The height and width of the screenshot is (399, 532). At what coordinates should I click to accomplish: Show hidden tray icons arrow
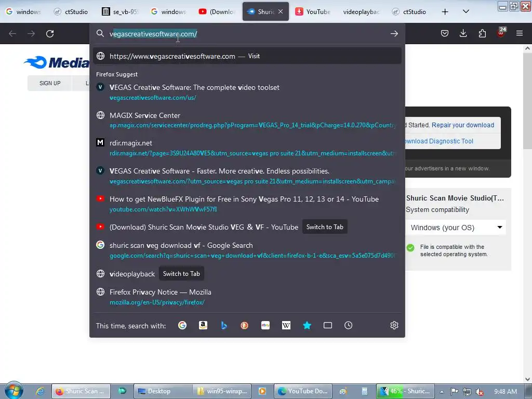(442, 392)
